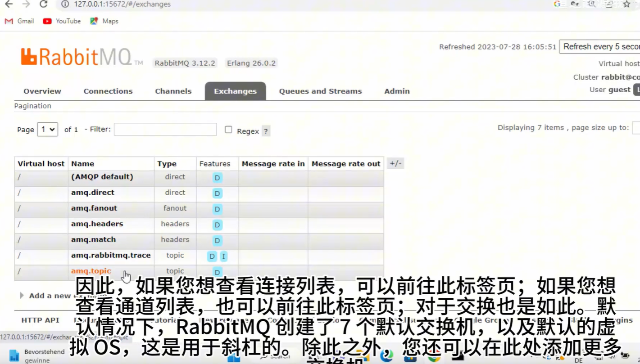Click the Features column header
The height and width of the screenshot is (364, 640).
pos(215,164)
